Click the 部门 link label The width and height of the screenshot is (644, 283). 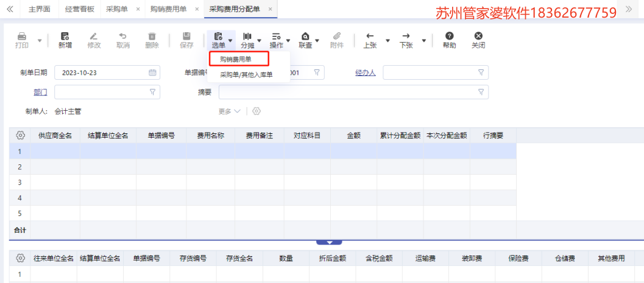tap(40, 92)
